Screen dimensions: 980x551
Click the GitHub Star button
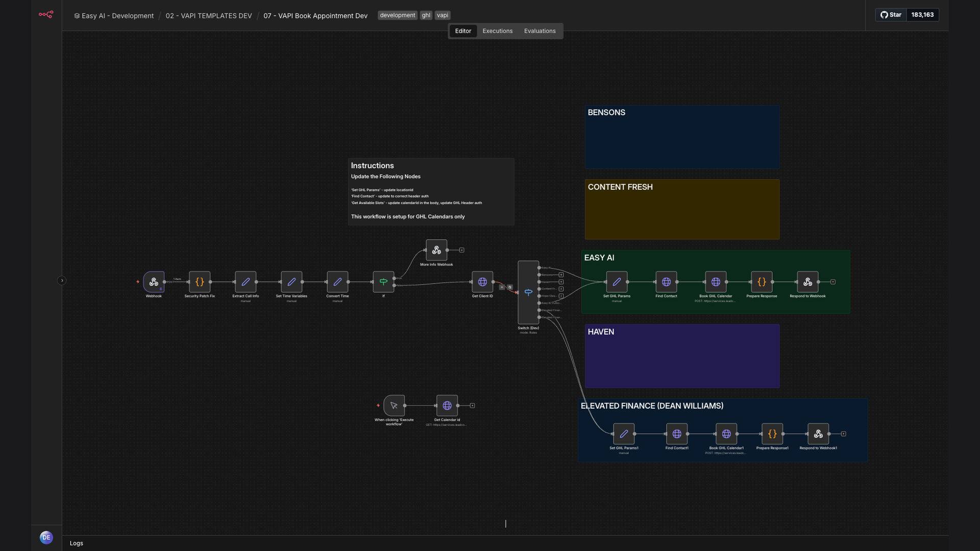point(891,15)
